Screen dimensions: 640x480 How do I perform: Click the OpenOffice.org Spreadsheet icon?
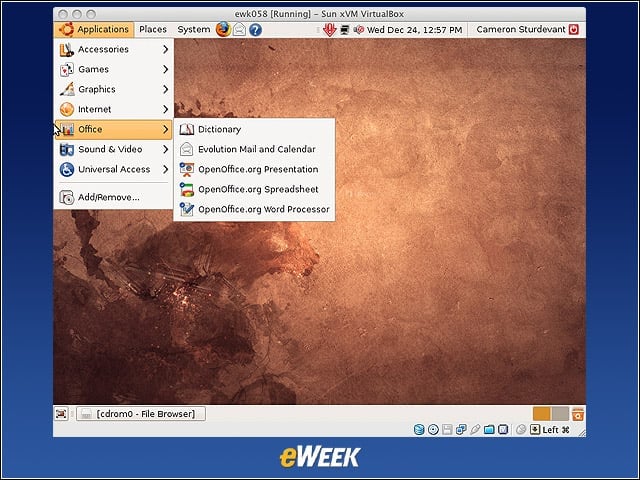[x=187, y=189]
